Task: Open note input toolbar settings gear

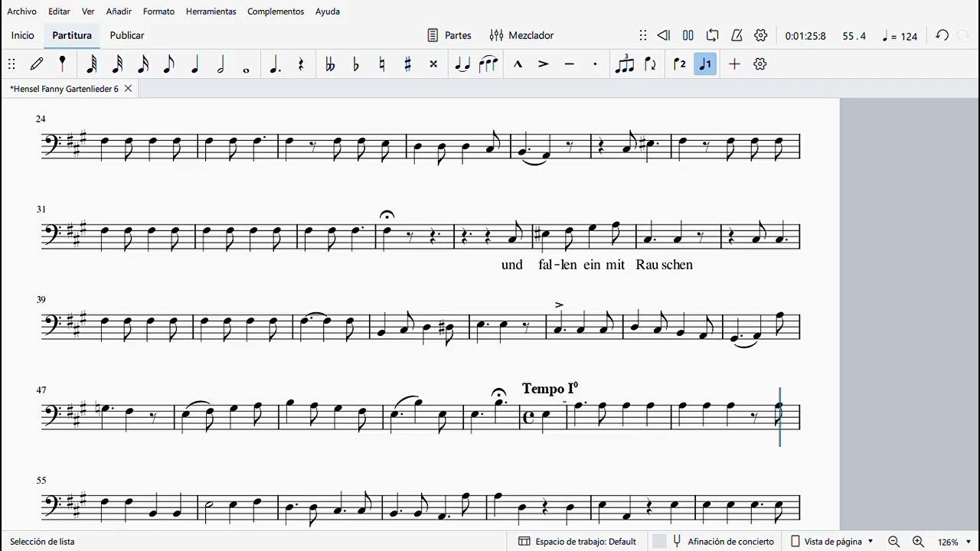Action: click(x=760, y=64)
